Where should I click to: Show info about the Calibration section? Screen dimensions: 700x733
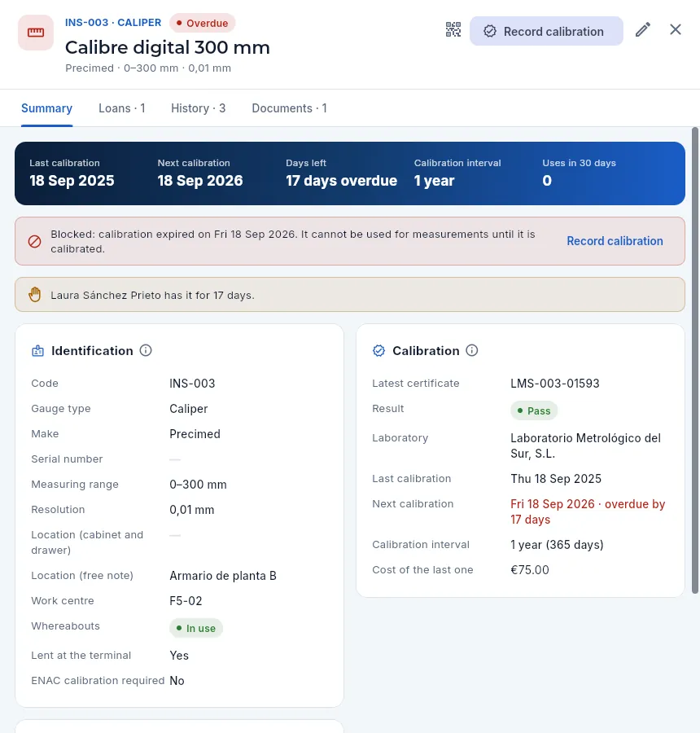tap(472, 350)
